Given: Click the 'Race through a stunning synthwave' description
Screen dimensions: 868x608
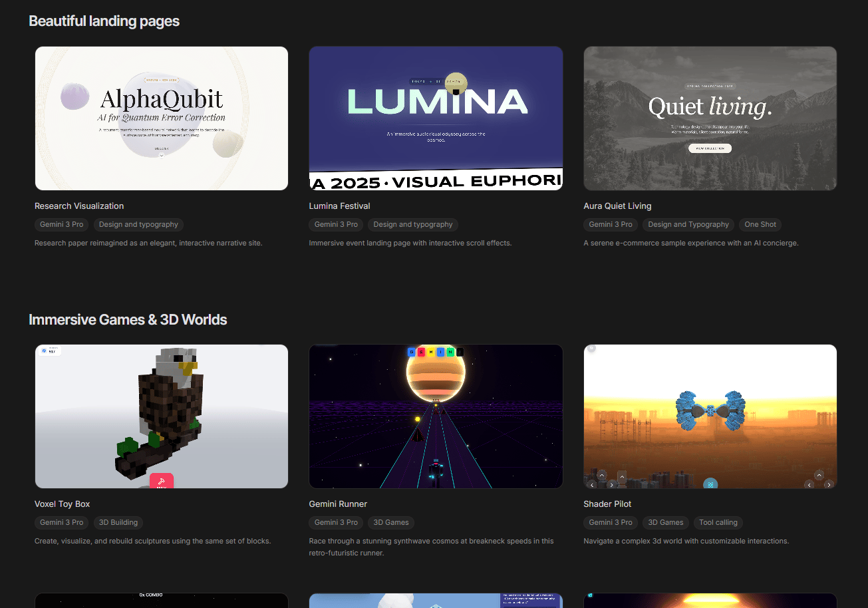Looking at the screenshot, I should 432,547.
